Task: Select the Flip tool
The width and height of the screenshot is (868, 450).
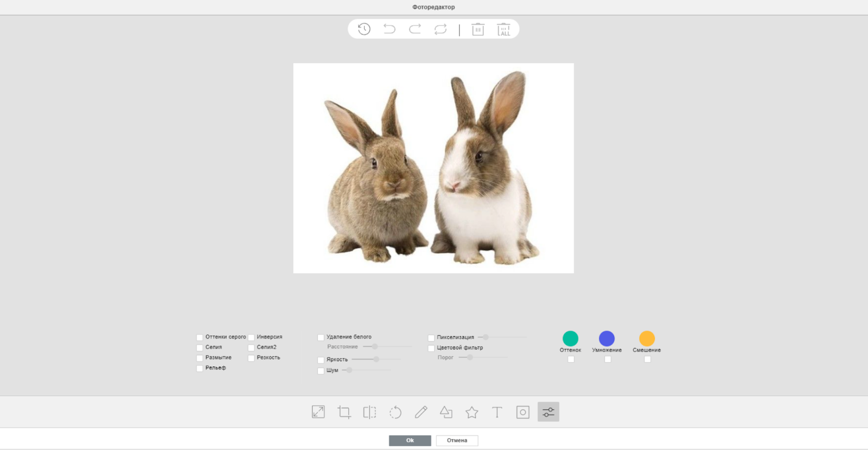Action: (369, 412)
